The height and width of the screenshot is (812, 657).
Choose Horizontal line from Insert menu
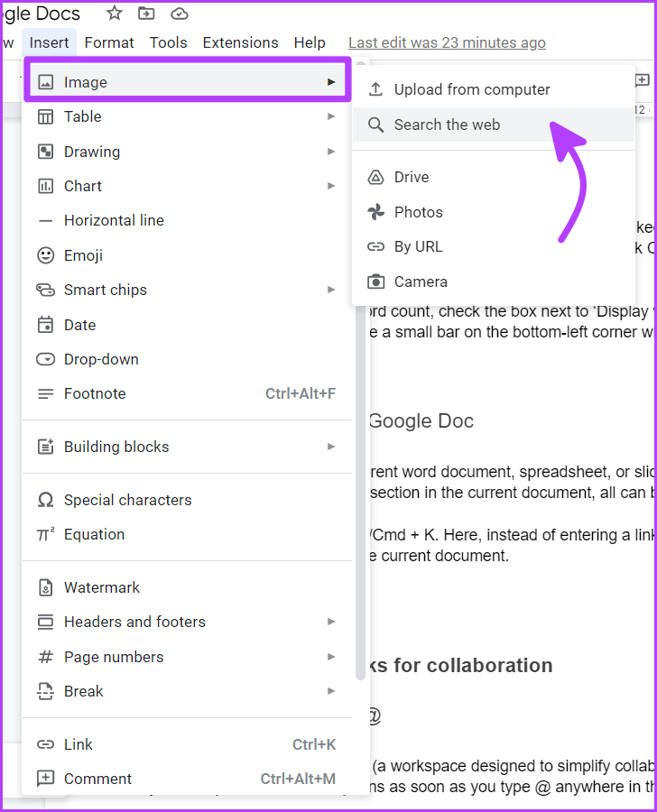click(x=187, y=221)
